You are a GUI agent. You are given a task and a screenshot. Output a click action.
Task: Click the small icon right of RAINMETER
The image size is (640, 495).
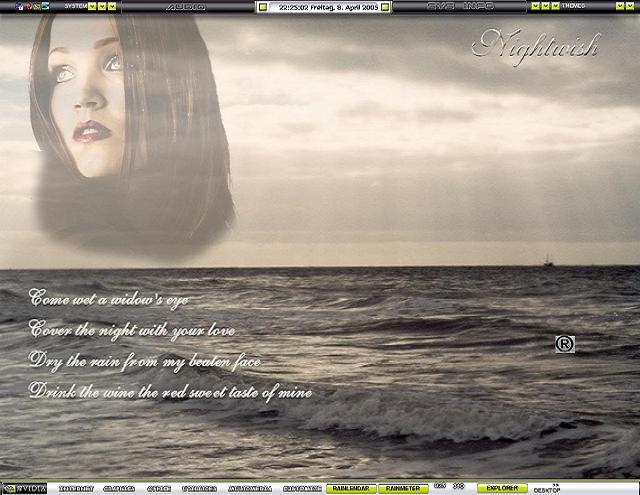click(x=440, y=486)
